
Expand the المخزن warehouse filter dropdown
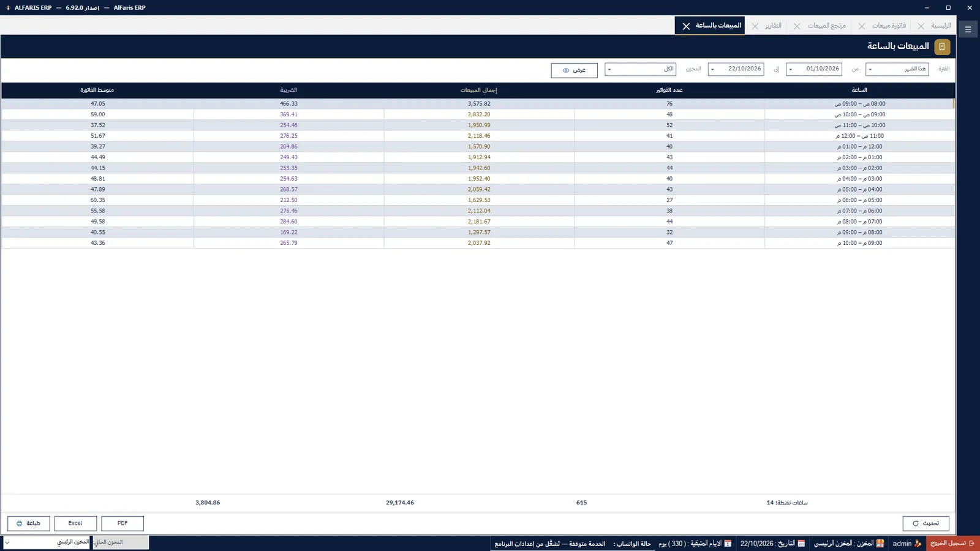pos(640,69)
